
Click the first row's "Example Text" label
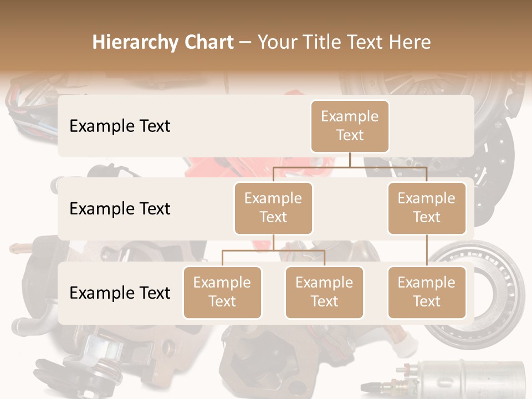pos(120,126)
